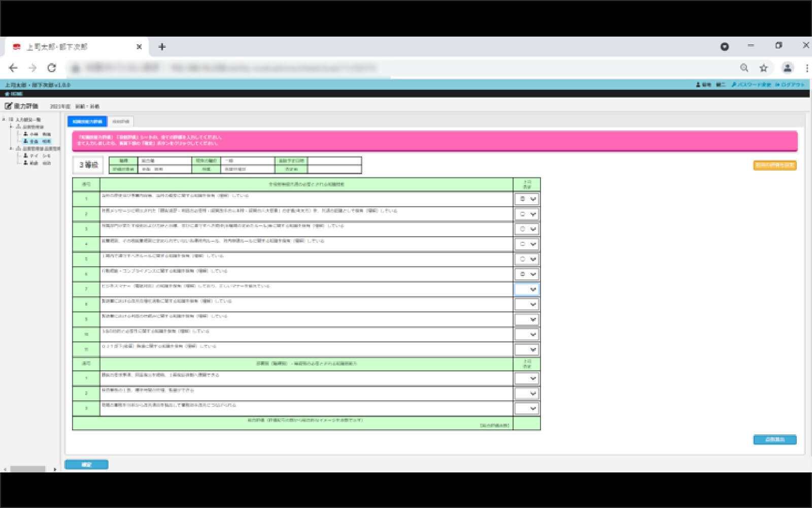This screenshot has width=812, height=508.
Task: Open the row 6 rating dropdown in upper table
Action: point(527,274)
